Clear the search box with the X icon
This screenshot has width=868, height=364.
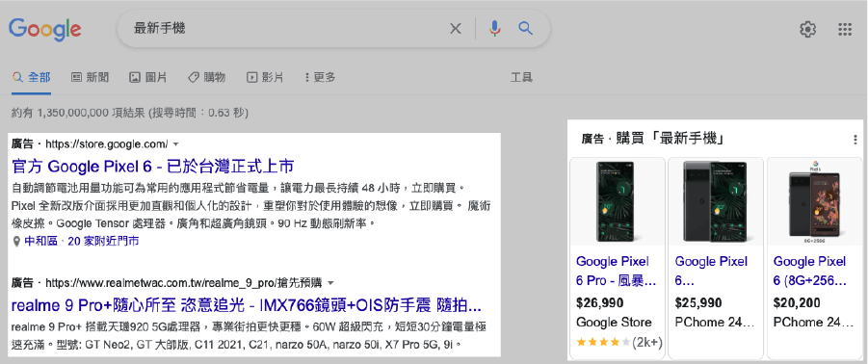[x=455, y=29]
